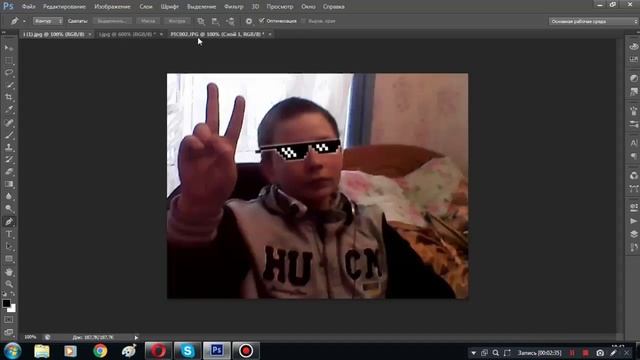Switch to the 1 (1).jpg document tab
This screenshot has height=360, width=640.
coord(53,34)
